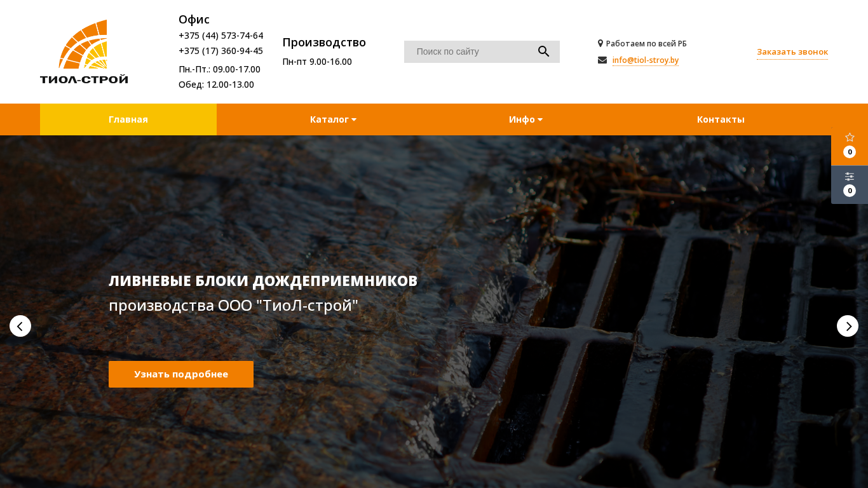Click phone number +375 (17) 360-94-45

[x=221, y=51]
